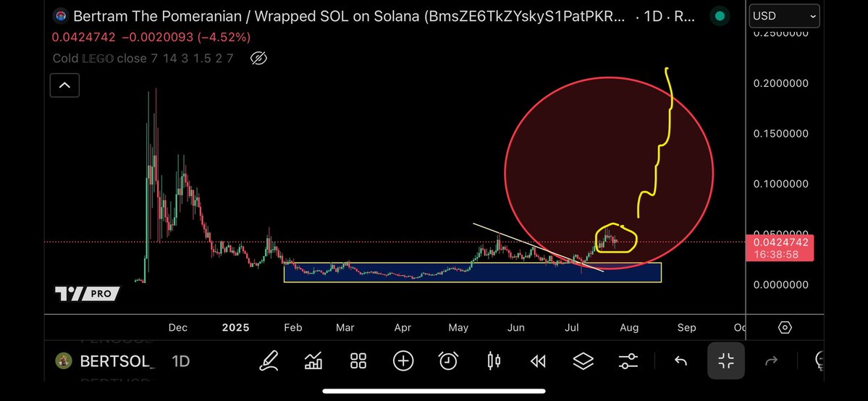Change the chart type via candlestick icon
The width and height of the screenshot is (868, 401).
(x=494, y=362)
